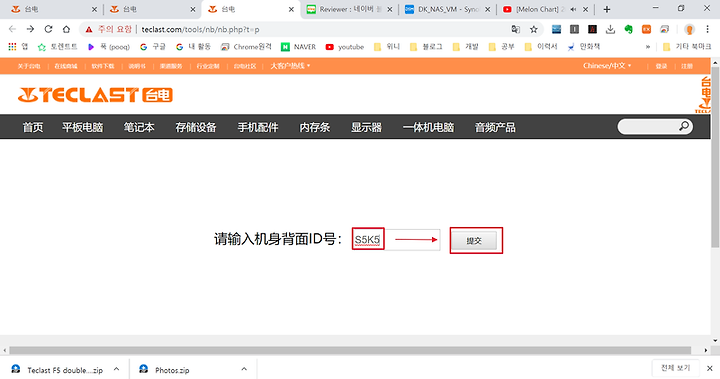Open the 블로그 bookmark folder
The height and width of the screenshot is (379, 720).
426,47
